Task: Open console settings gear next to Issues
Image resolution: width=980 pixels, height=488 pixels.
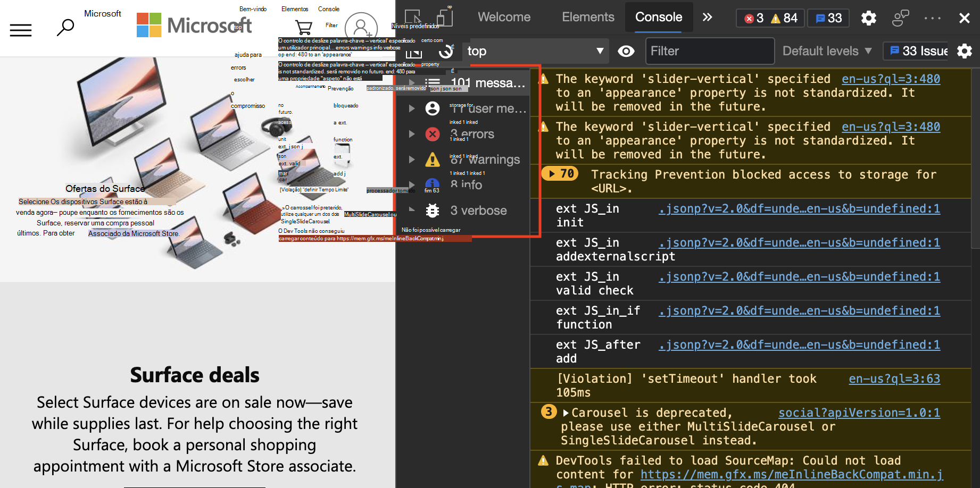Action: [x=965, y=51]
